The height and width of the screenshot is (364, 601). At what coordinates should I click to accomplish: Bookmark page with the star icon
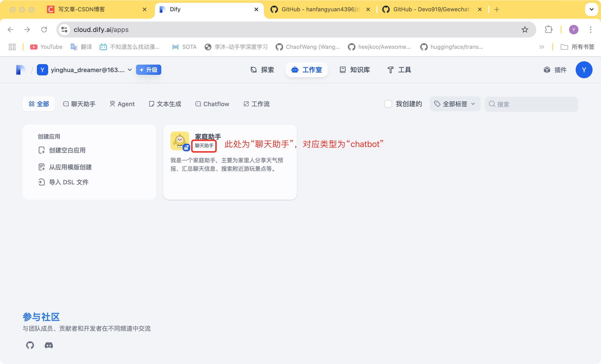(525, 30)
